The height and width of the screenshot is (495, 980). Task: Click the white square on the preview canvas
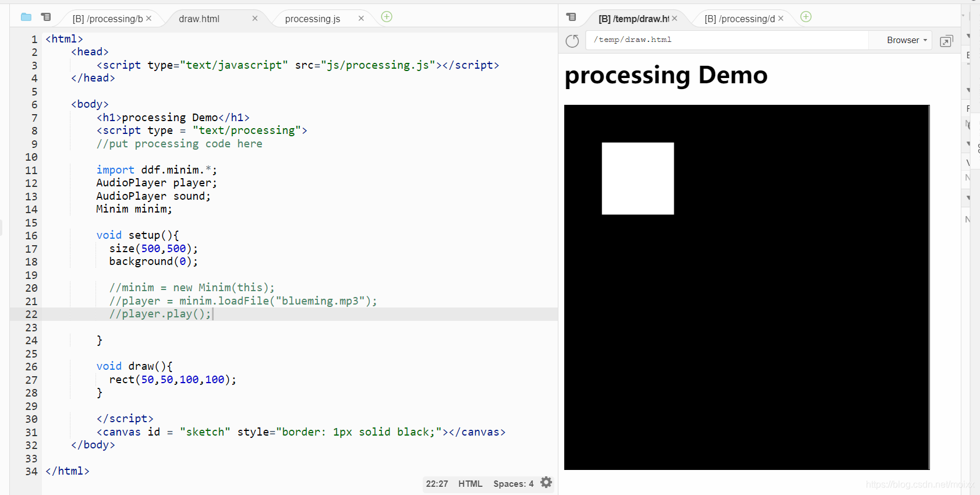pyautogui.click(x=638, y=179)
